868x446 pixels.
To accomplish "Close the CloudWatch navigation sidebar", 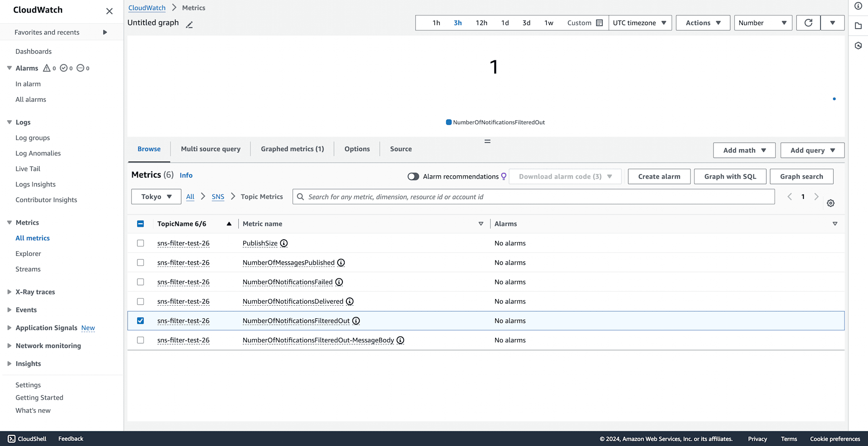I will point(109,11).
